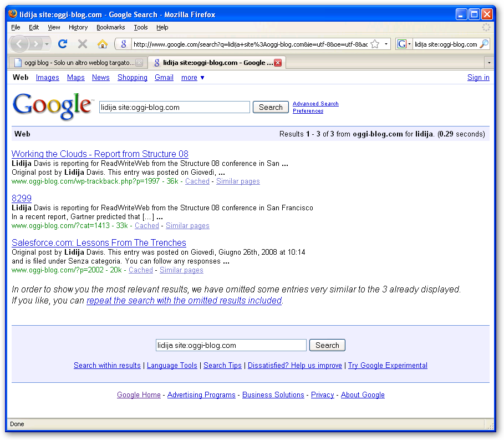Click the Sign in link
The width and height of the screenshot is (504, 440).
click(x=478, y=78)
